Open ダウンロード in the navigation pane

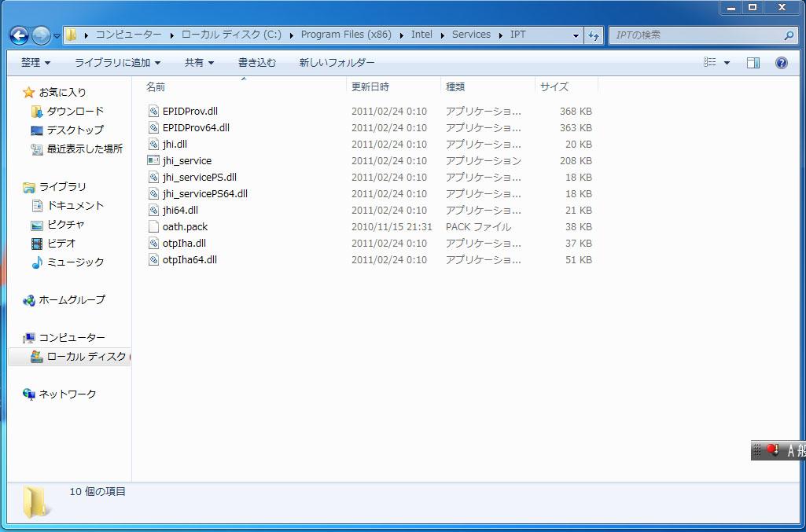pos(75,111)
